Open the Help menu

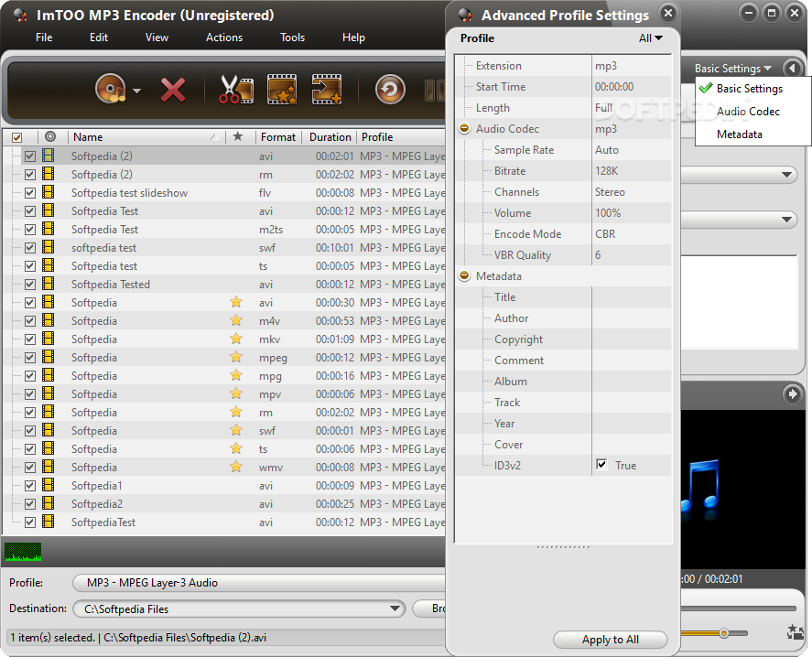(353, 38)
